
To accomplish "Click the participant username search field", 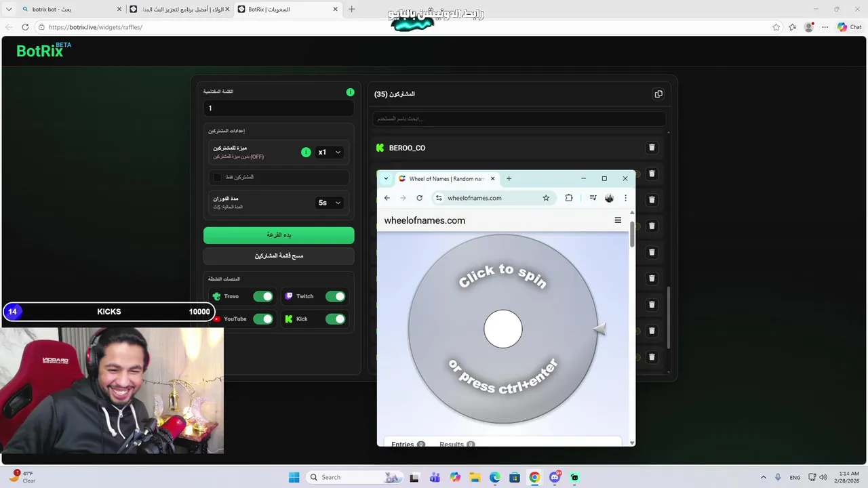I will pyautogui.click(x=519, y=119).
